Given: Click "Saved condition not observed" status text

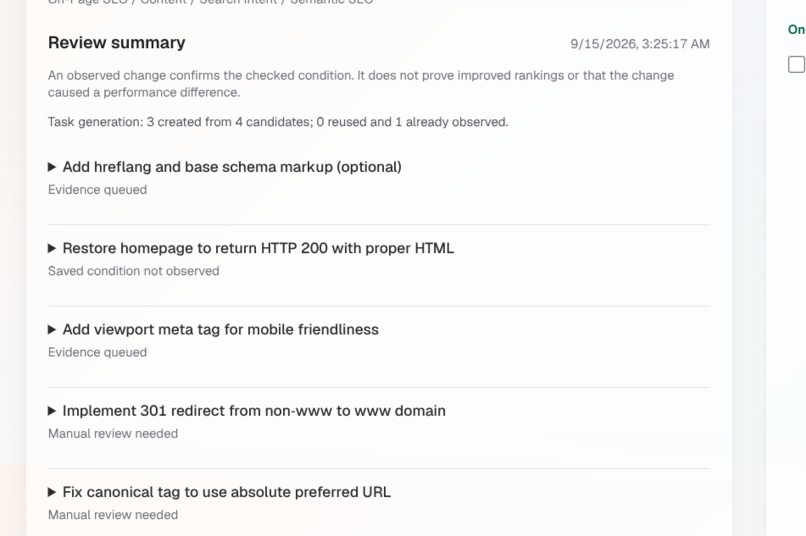Looking at the screenshot, I should 134,271.
